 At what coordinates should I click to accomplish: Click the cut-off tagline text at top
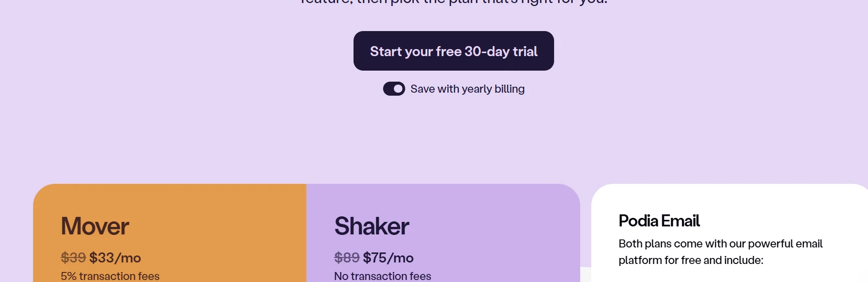pos(453,2)
